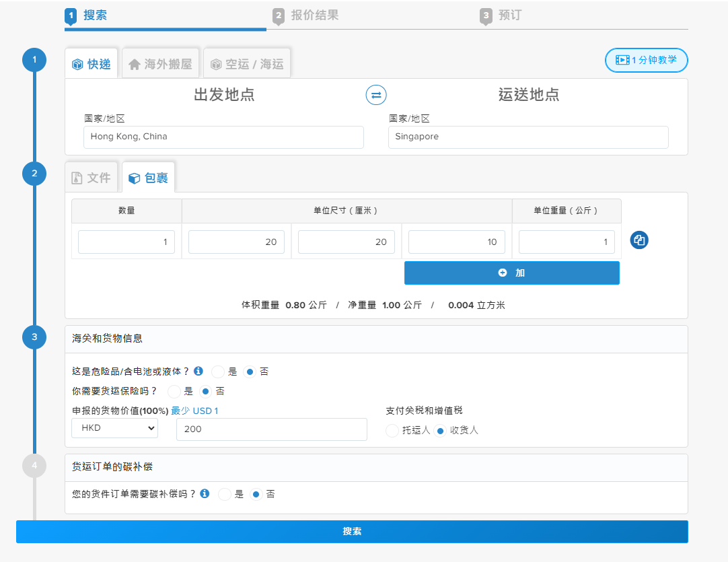Click the 加 add package button

point(511,273)
